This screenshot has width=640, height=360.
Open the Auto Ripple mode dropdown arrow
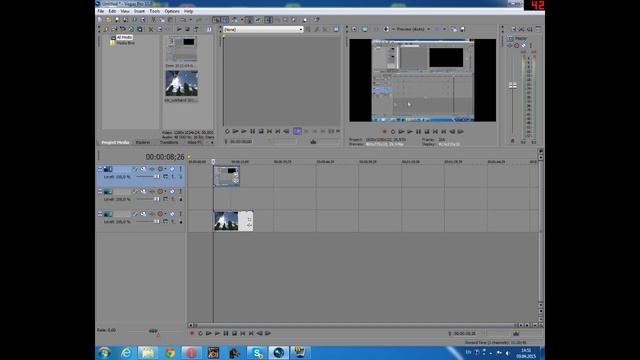tap(242, 20)
